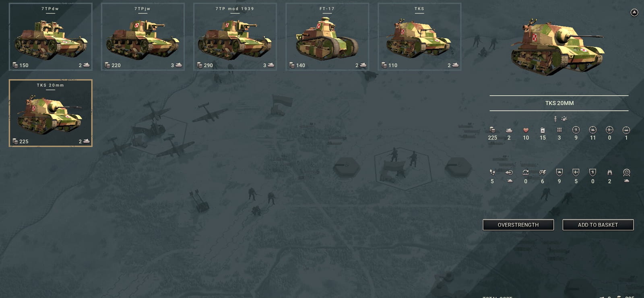
Task: Select the 7TPdw tank card
Action: (51, 37)
